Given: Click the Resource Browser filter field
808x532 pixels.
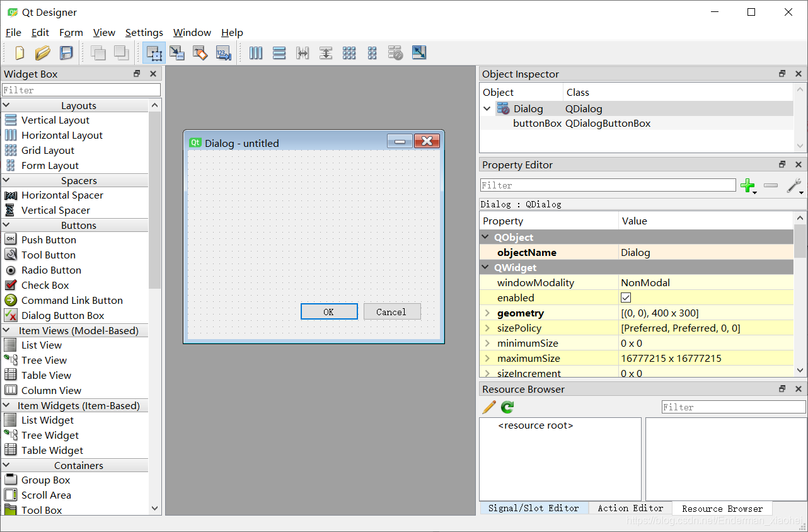Looking at the screenshot, I should [x=734, y=407].
